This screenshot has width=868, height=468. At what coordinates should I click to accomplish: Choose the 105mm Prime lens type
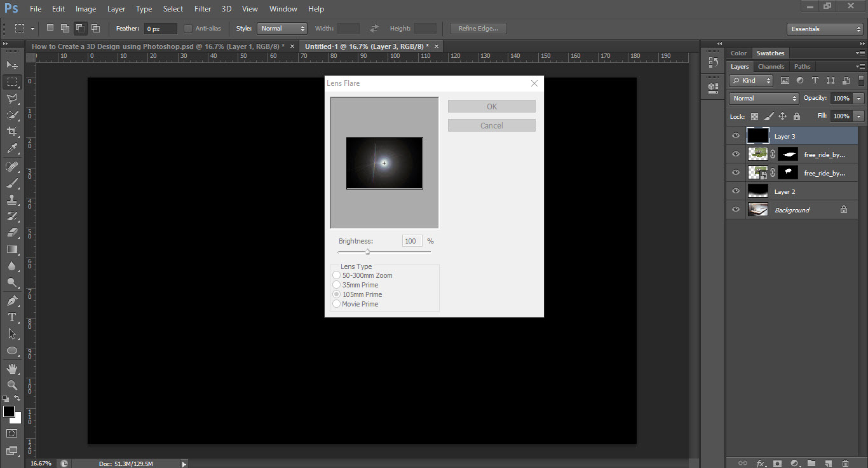coord(358,294)
